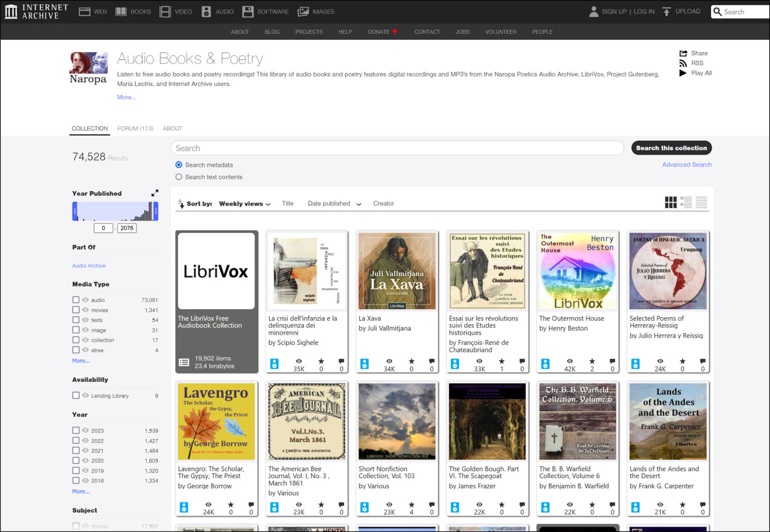770x532 pixels.
Task: Switch to the FORUM tab
Action: point(135,128)
